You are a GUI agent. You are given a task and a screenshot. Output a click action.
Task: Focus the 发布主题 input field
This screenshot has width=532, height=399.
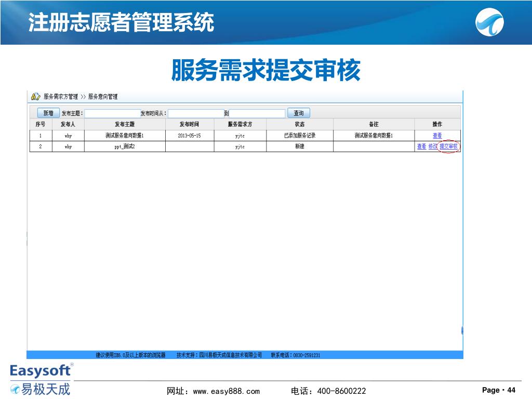tap(113, 113)
